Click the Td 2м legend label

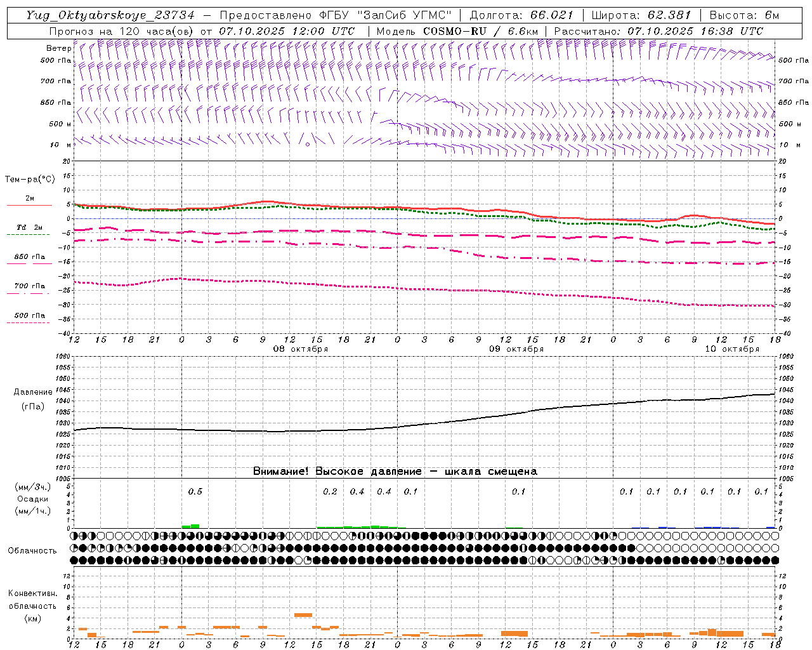(29, 227)
